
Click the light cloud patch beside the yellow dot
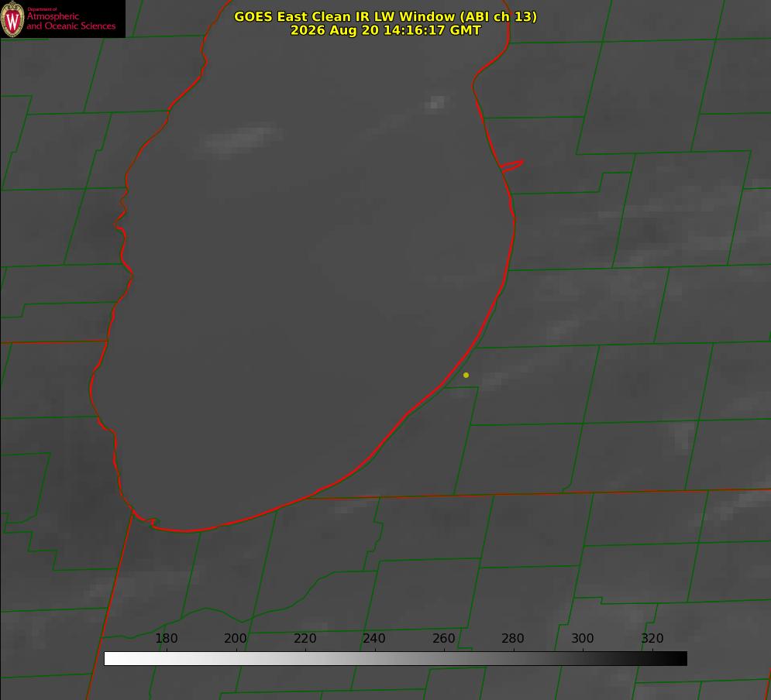point(494,379)
